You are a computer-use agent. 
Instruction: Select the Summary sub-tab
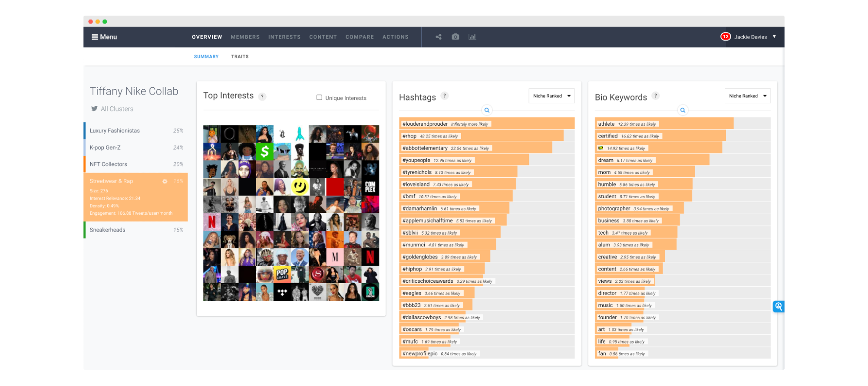[x=206, y=56]
